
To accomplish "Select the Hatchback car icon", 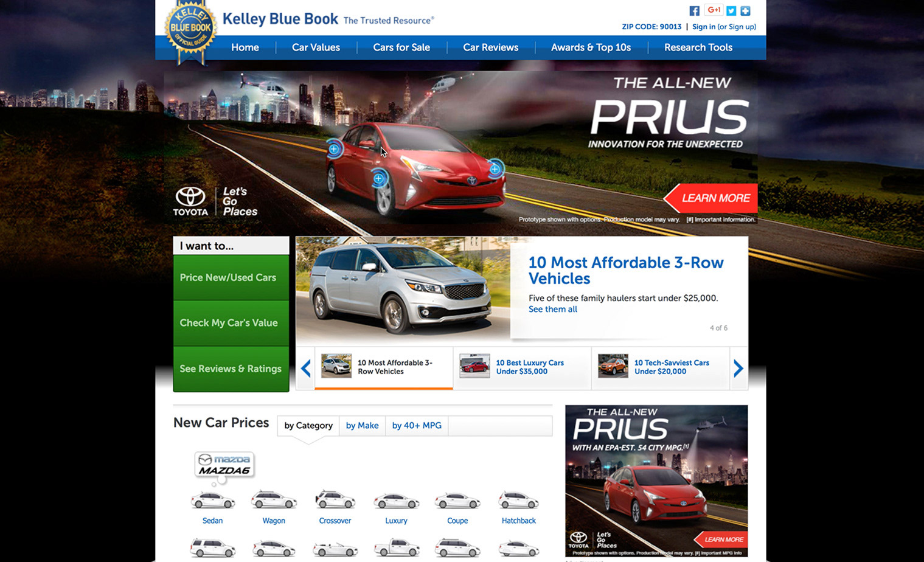I will [x=518, y=501].
